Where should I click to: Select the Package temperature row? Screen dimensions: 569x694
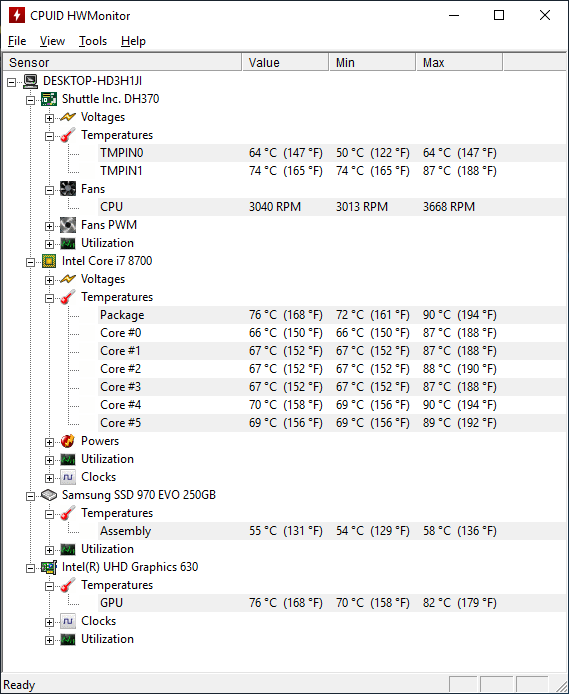332,315
